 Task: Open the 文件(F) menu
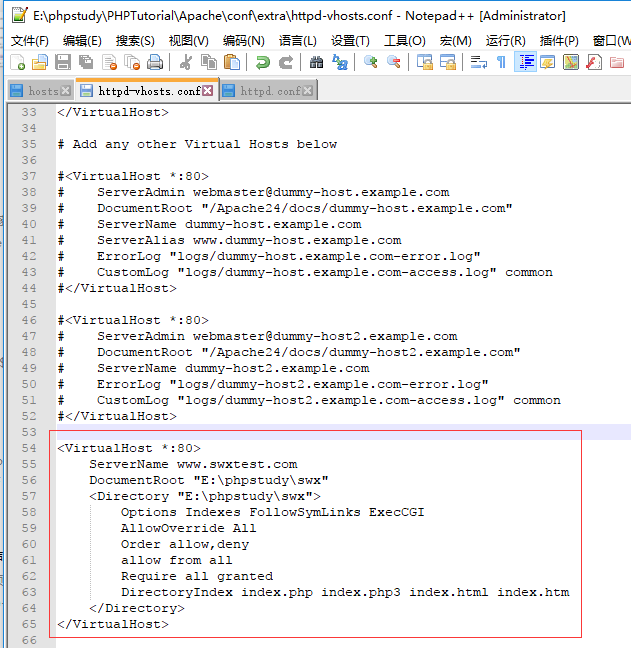pyautogui.click(x=30, y=41)
